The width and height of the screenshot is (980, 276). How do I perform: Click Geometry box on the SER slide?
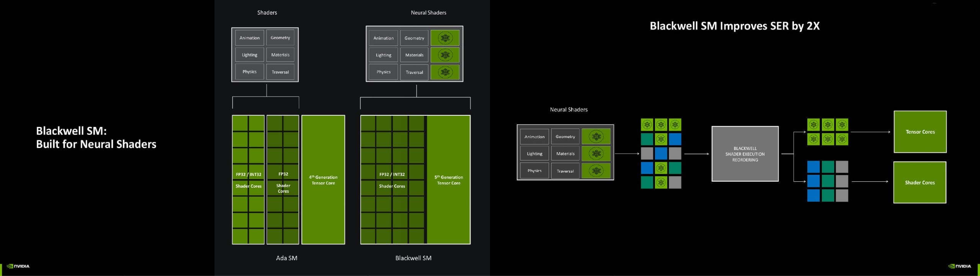[565, 136]
